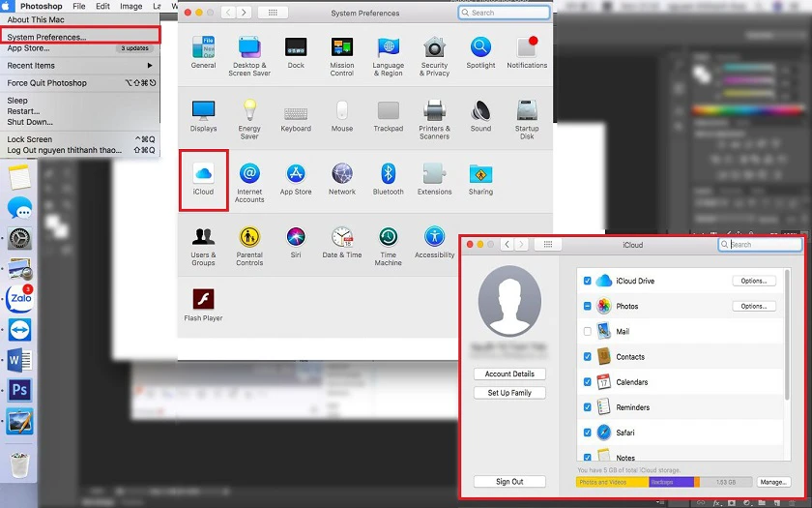
Task: Open App Store preferences pane
Action: point(296,179)
